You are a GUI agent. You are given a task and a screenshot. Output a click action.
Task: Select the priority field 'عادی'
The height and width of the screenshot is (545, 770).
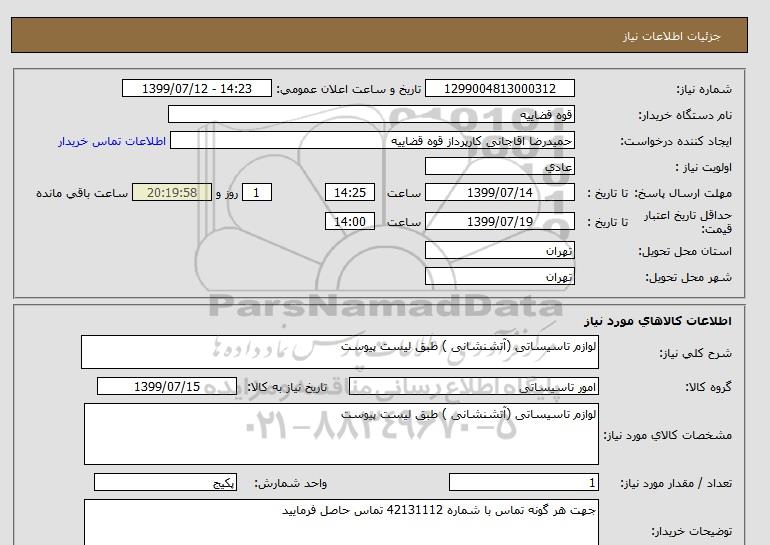click(499, 166)
